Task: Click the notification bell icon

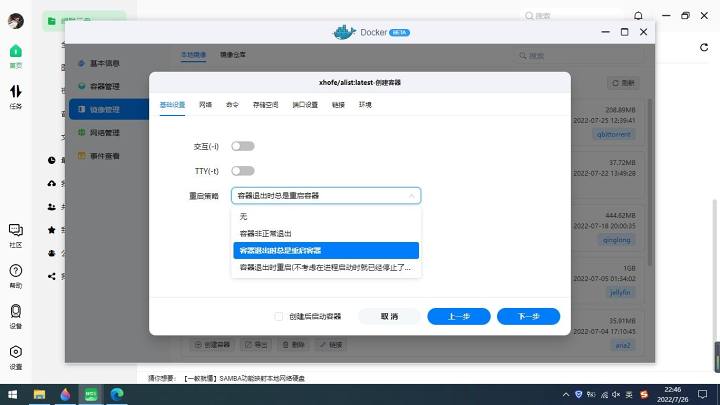Action: (638, 16)
